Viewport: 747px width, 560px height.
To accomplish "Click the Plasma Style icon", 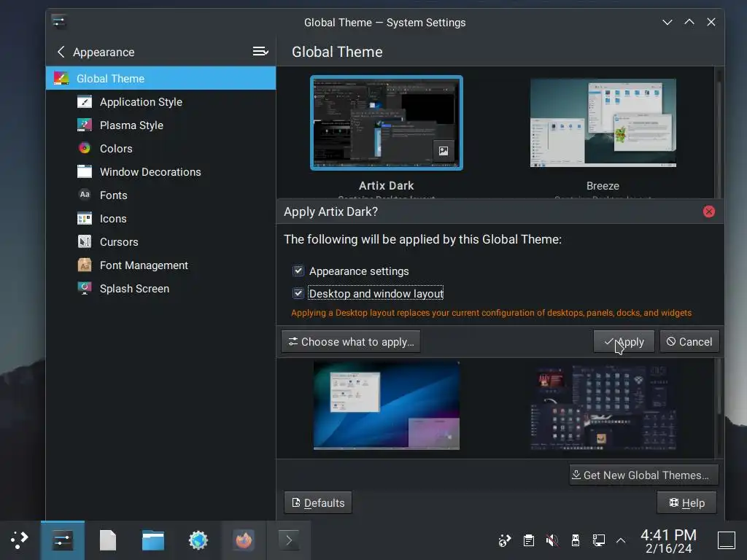I will [85, 125].
